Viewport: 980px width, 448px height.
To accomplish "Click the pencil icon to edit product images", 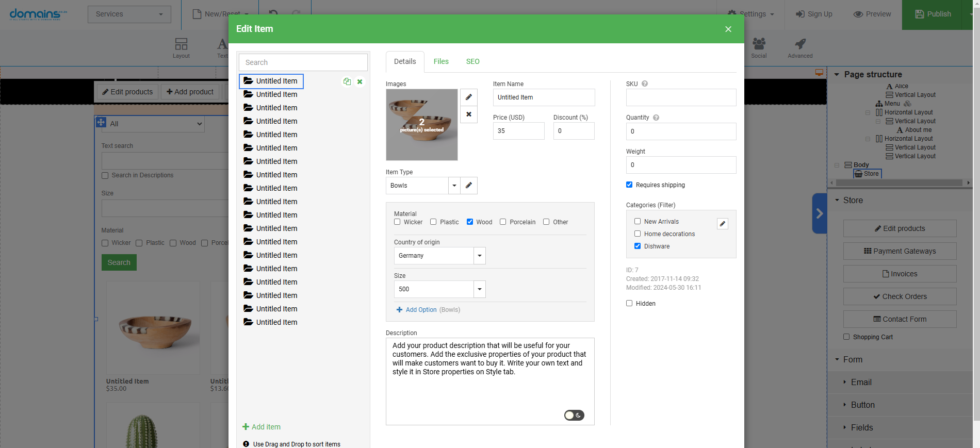I will coord(468,97).
